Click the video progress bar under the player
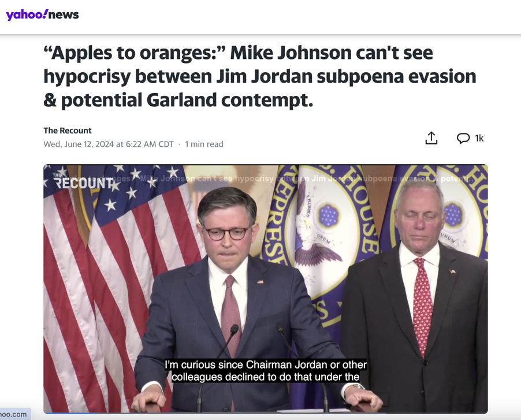 (266, 413)
